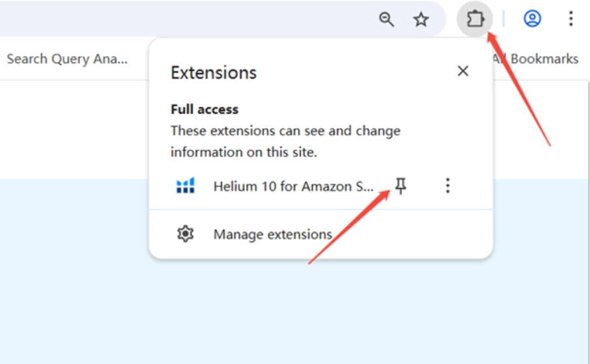Bookmark this page with the star icon

coord(421,20)
